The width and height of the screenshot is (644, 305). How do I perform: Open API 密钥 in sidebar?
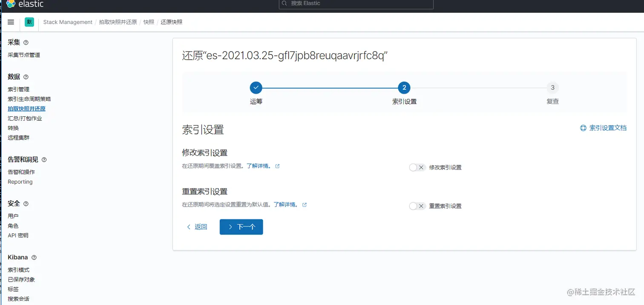pos(18,236)
